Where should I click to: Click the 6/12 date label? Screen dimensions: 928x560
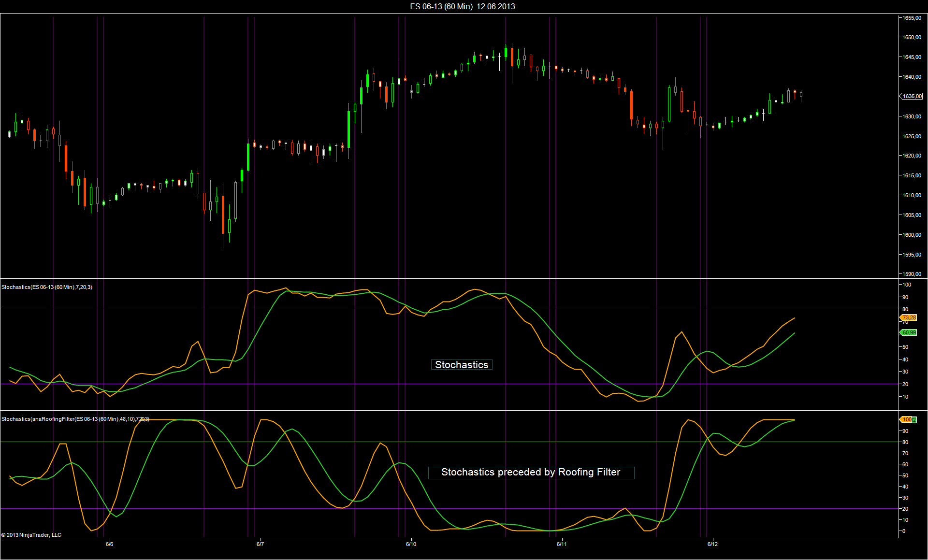[x=712, y=544]
